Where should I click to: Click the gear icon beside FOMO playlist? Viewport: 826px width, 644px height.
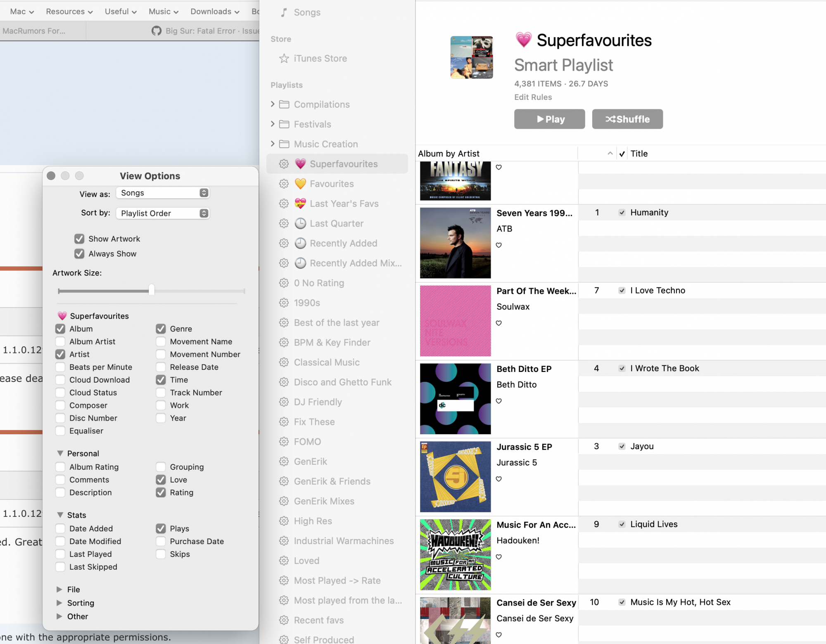point(284,442)
